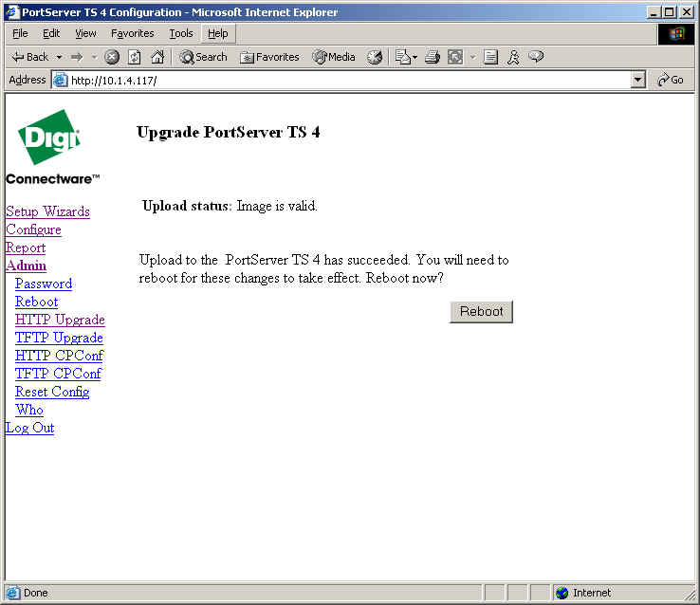Click the Digi Connectware logo
The width and height of the screenshot is (700, 605).
point(49,151)
